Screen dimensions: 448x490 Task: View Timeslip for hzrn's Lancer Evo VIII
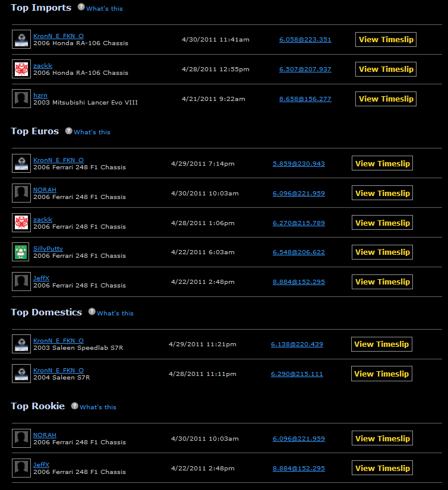click(x=386, y=99)
